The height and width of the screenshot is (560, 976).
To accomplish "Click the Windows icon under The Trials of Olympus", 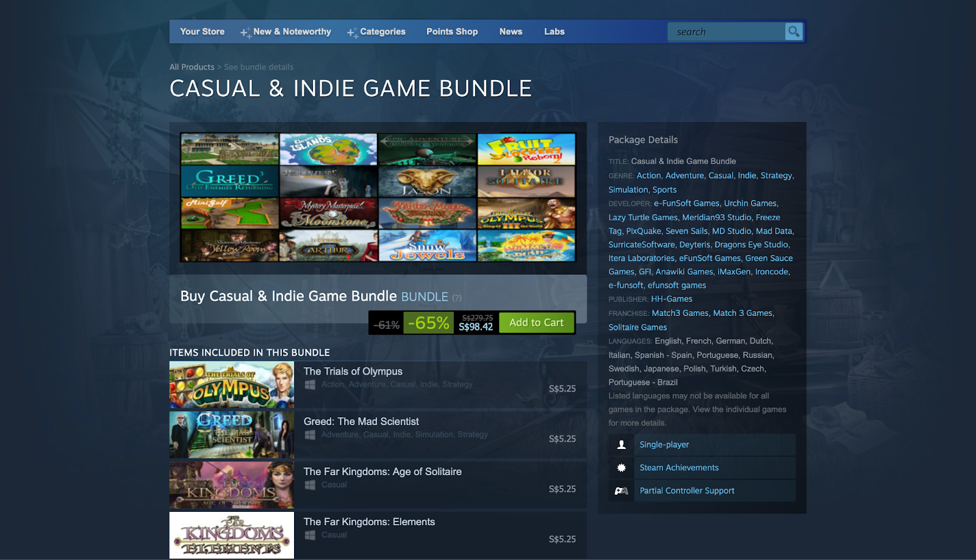I will pos(310,384).
